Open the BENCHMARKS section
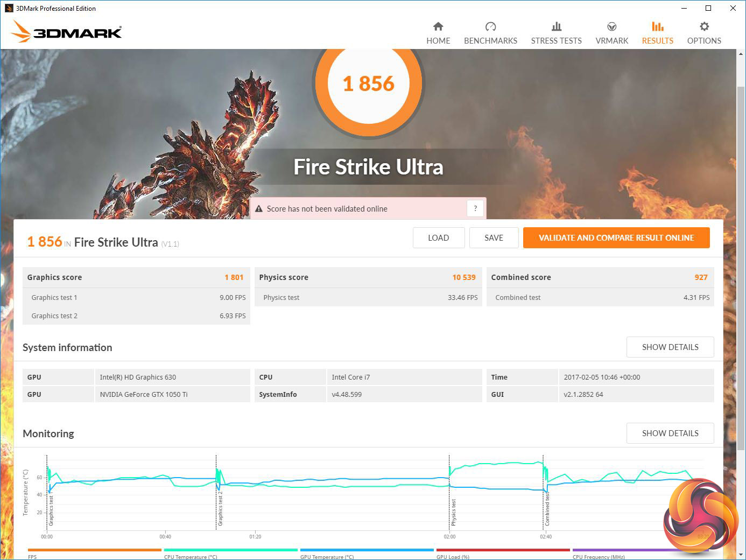The width and height of the screenshot is (746, 560). [x=490, y=33]
